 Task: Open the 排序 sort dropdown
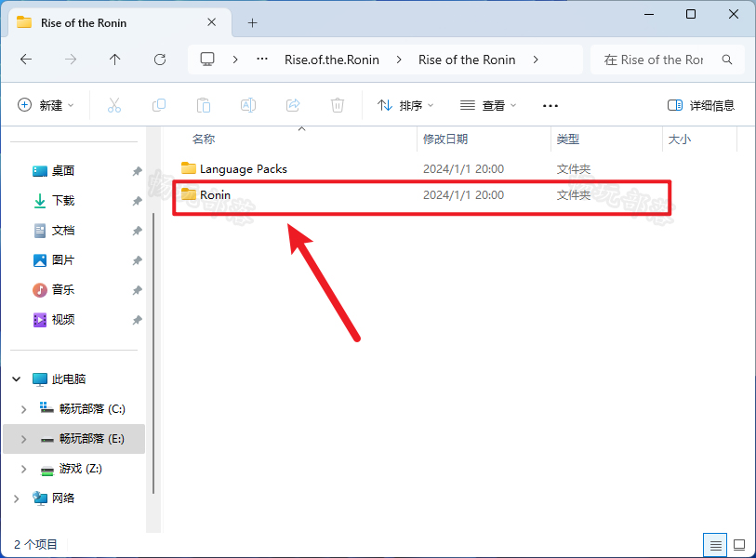coord(405,105)
